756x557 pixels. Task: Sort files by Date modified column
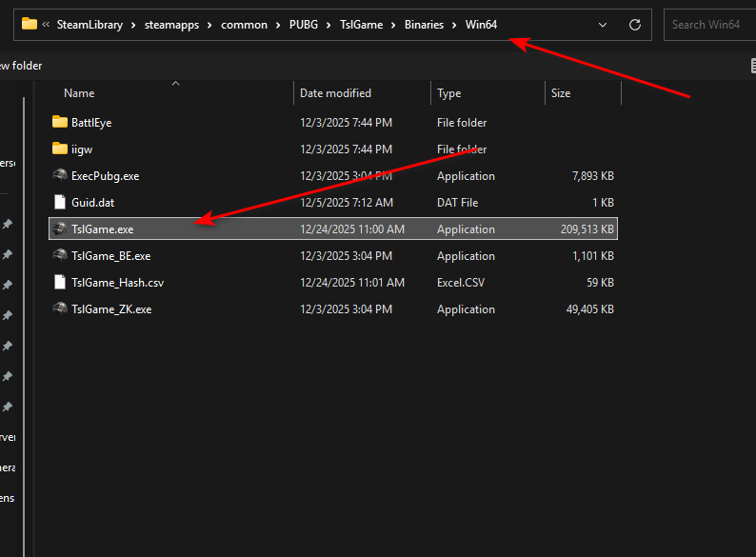tap(335, 93)
